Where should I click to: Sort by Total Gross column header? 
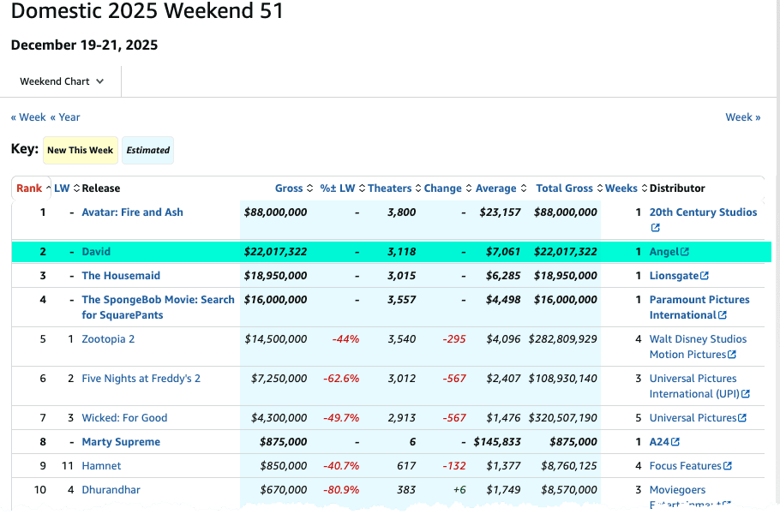(x=564, y=188)
